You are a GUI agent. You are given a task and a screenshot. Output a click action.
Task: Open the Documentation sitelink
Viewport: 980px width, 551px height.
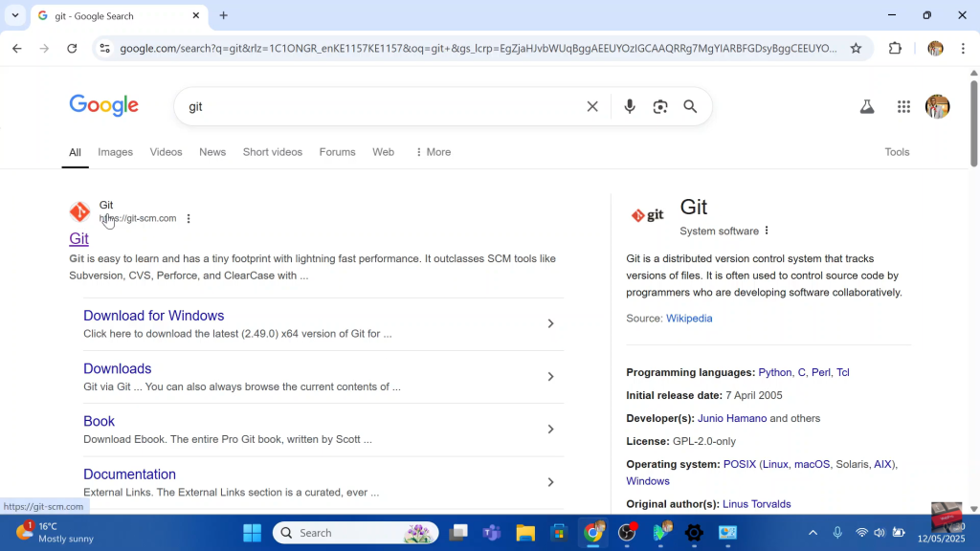[129, 474]
